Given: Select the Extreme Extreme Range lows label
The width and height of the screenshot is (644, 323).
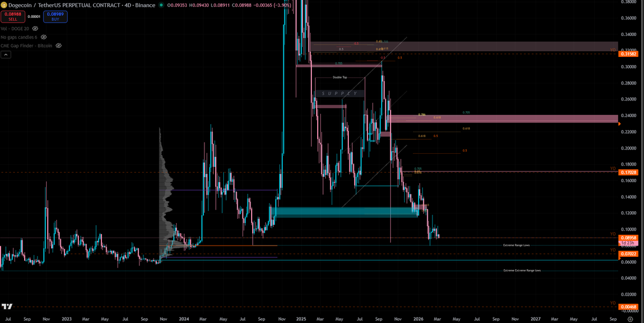Looking at the screenshot, I should [522, 270].
